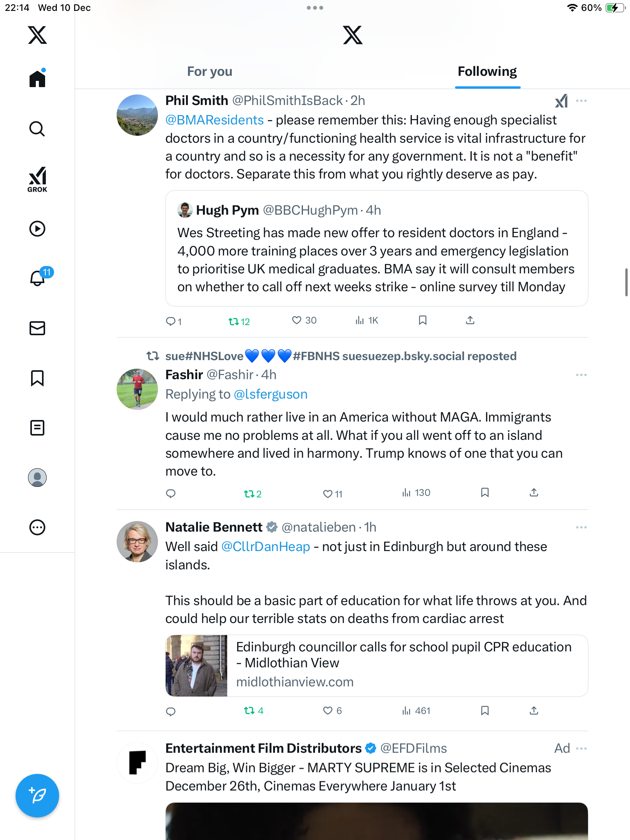Viewport: 630px width, 840px height.
Task: Select the Following tab
Action: (x=487, y=72)
